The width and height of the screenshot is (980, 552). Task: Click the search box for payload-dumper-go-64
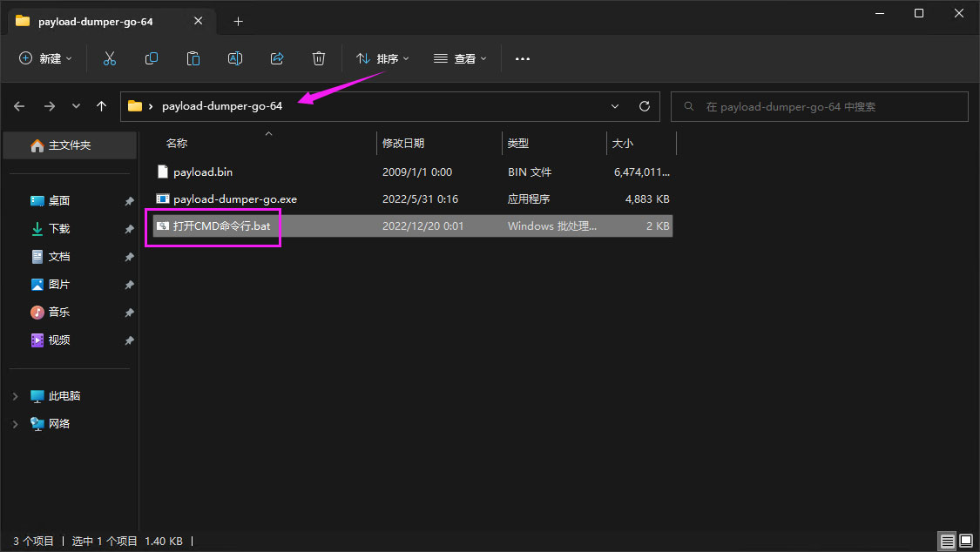click(x=819, y=106)
